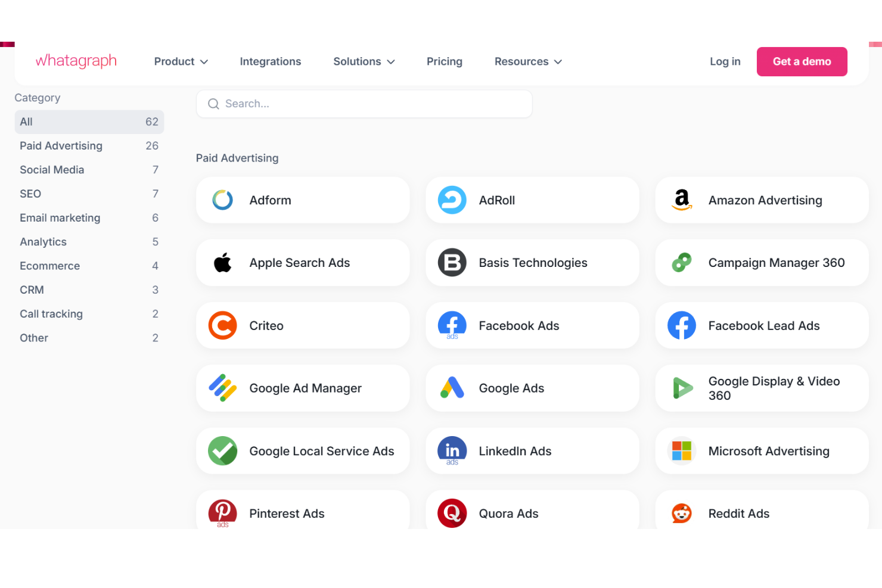Filter integrations by Social Media category

52,169
